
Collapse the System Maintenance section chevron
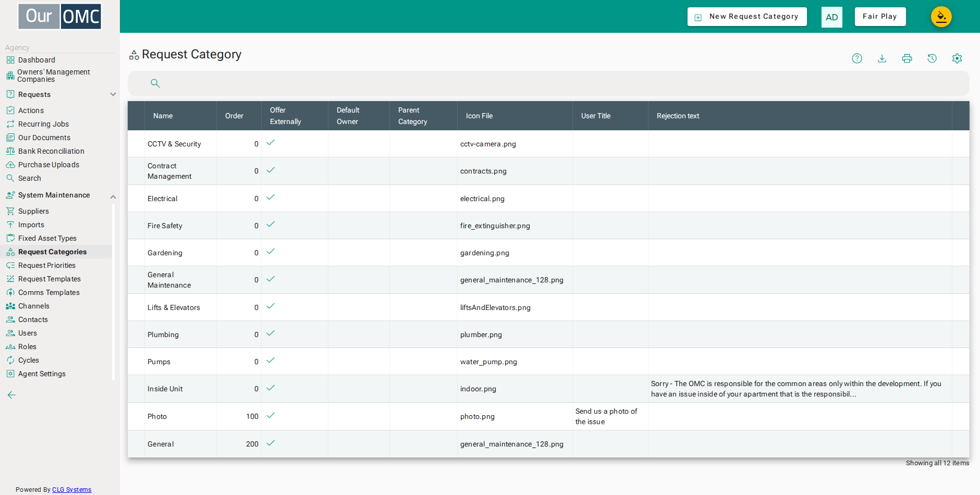click(113, 197)
